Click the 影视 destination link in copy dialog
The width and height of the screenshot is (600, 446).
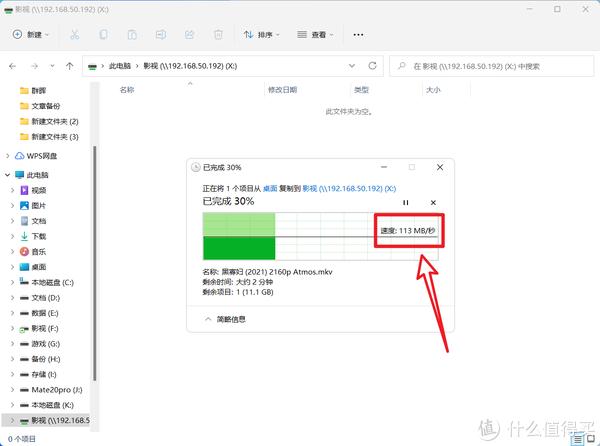coord(349,189)
